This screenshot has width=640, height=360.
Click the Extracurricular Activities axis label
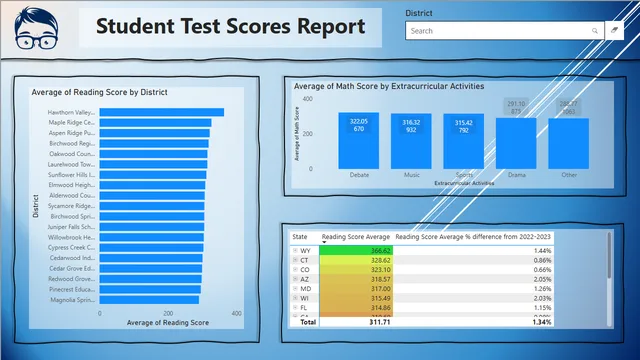[464, 183]
